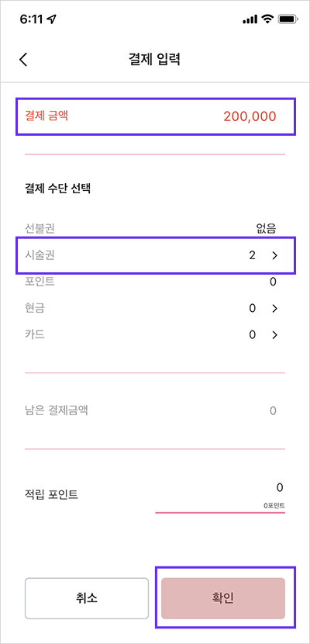Select the 시술권 payment row
310x644 pixels.
tap(155, 255)
